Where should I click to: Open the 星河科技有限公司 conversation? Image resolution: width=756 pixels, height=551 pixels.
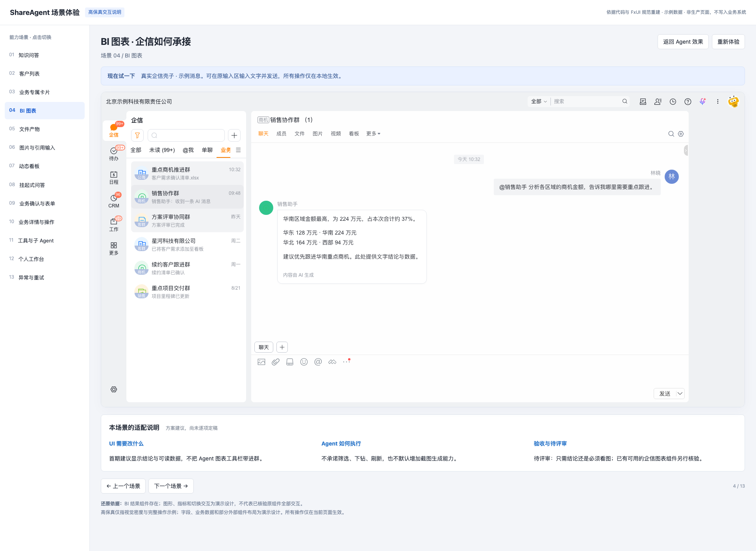187,244
